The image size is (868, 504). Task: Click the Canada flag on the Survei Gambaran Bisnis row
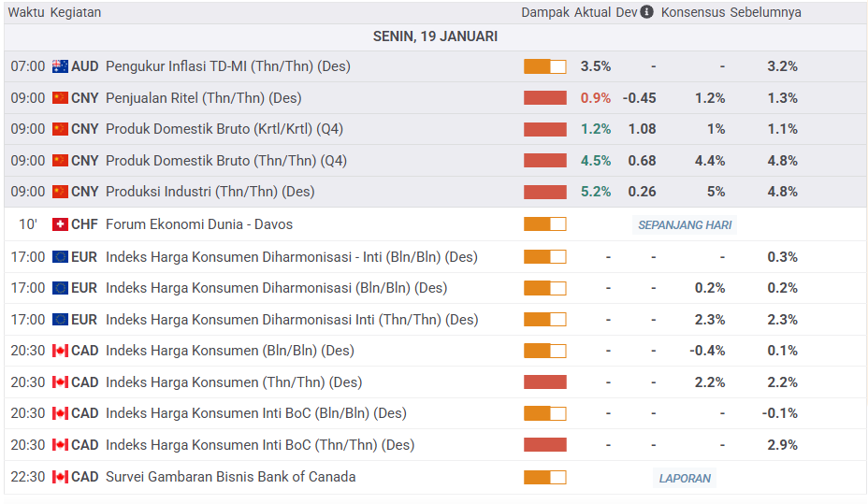point(61,477)
